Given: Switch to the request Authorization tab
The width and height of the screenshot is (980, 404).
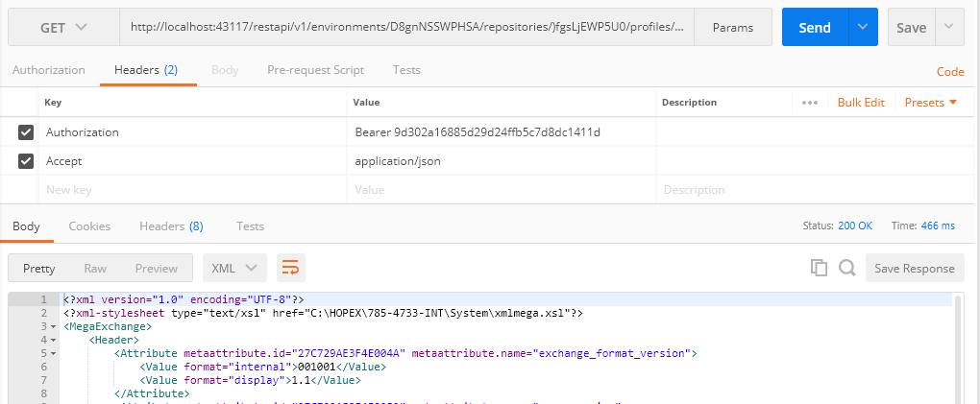Looking at the screenshot, I should pyautogui.click(x=48, y=70).
